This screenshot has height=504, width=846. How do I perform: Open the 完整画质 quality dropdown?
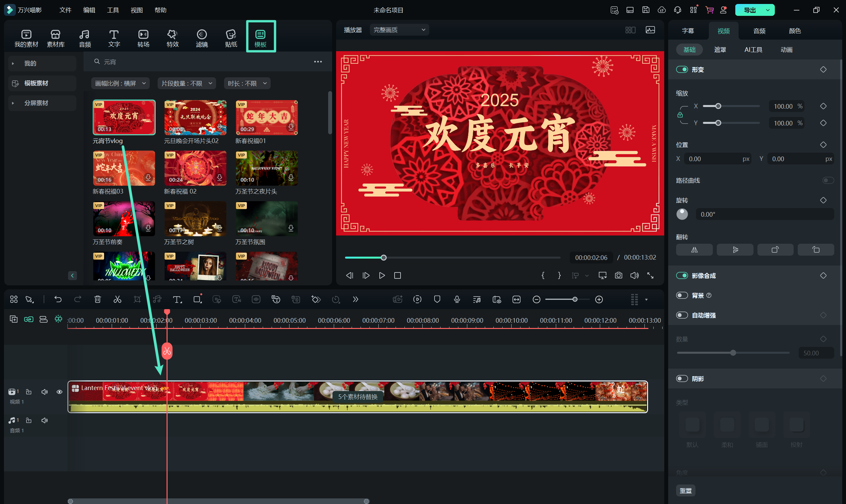click(x=399, y=30)
